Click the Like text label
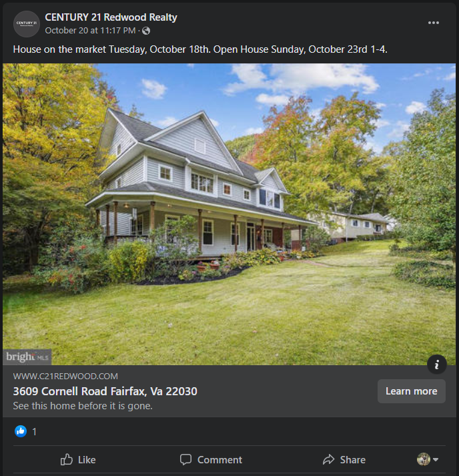The width and height of the screenshot is (459, 476). [87, 459]
